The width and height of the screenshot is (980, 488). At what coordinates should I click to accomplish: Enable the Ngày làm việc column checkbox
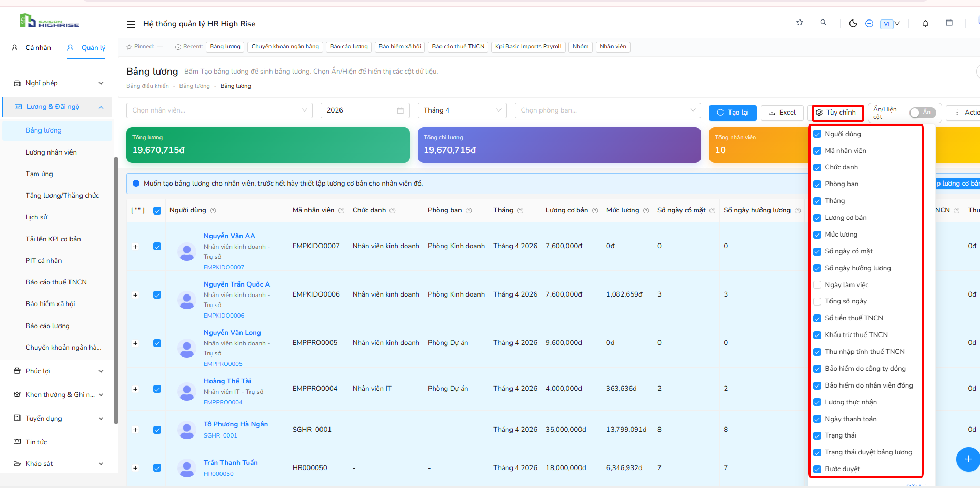tap(817, 285)
